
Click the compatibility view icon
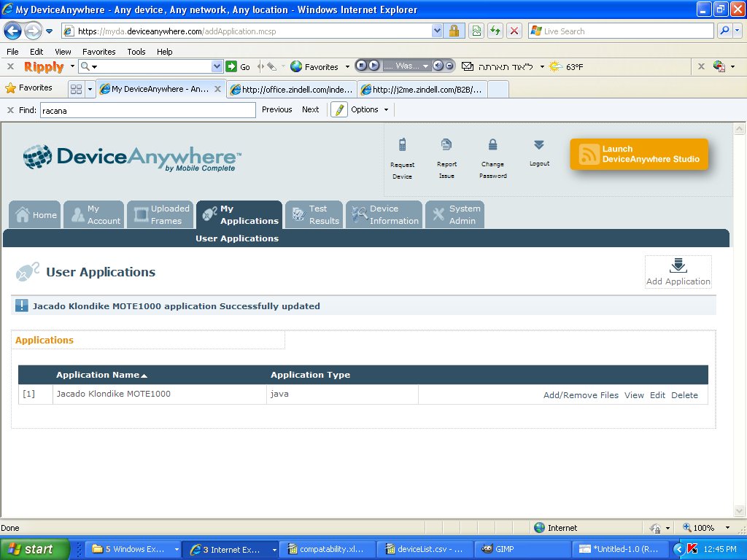476,31
